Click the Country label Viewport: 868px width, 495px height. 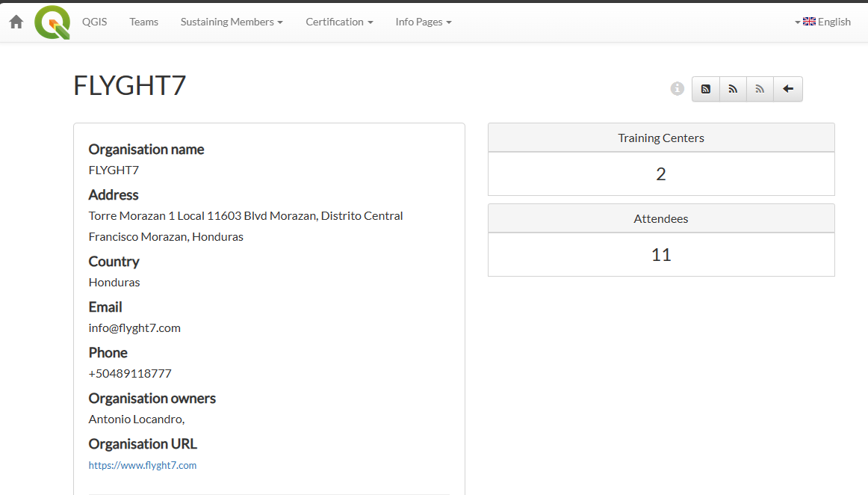[114, 261]
